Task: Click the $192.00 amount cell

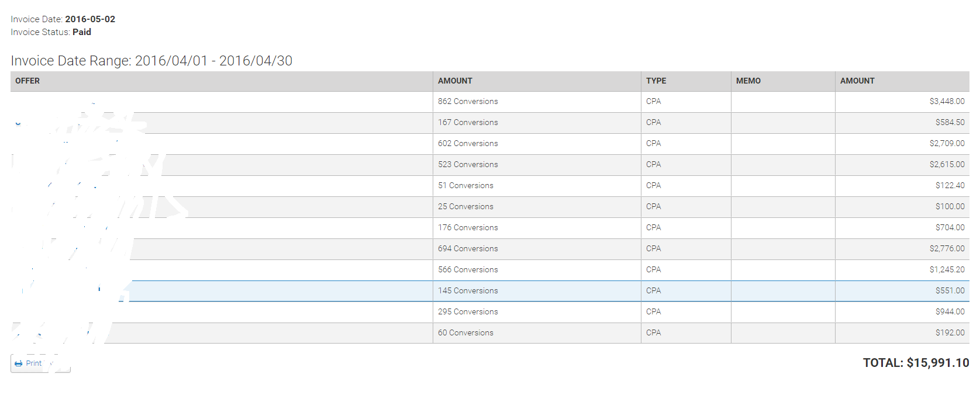Action: click(950, 333)
